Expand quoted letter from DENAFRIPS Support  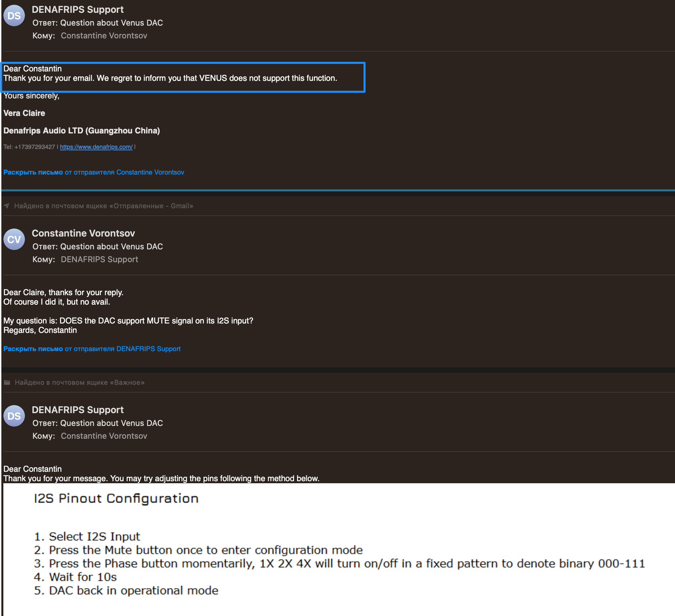(92, 349)
